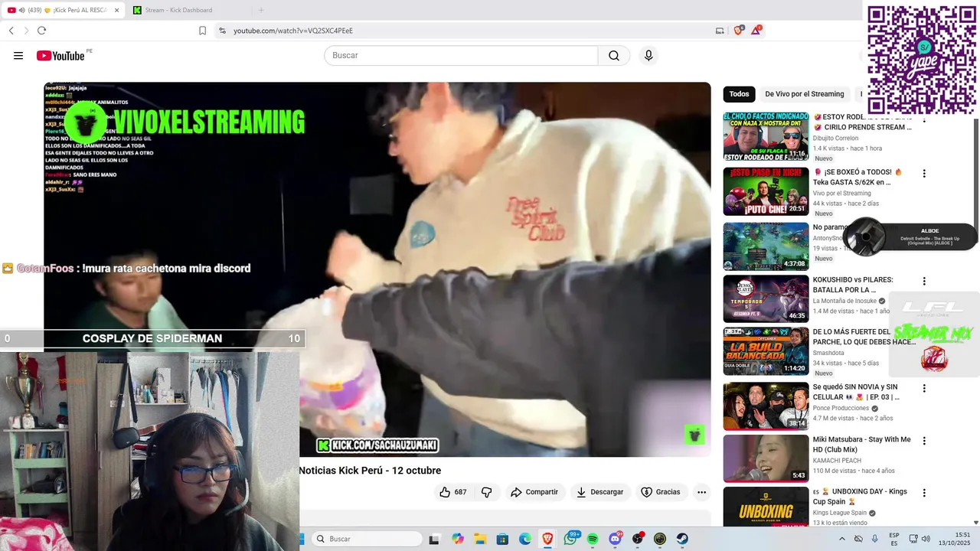
Task: Open the SE BOXEÓ a TODOS video title
Action: tap(857, 177)
